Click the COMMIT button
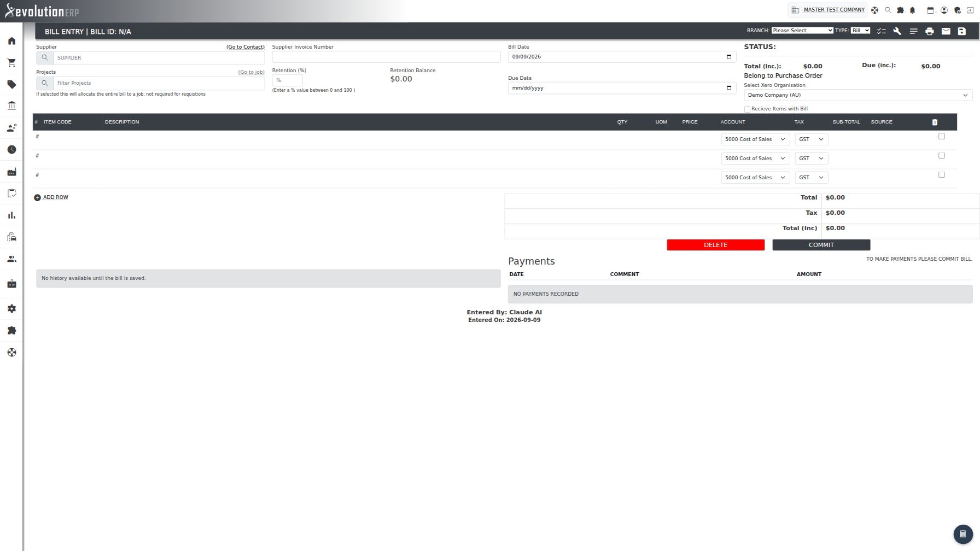980x551 pixels. (821, 245)
